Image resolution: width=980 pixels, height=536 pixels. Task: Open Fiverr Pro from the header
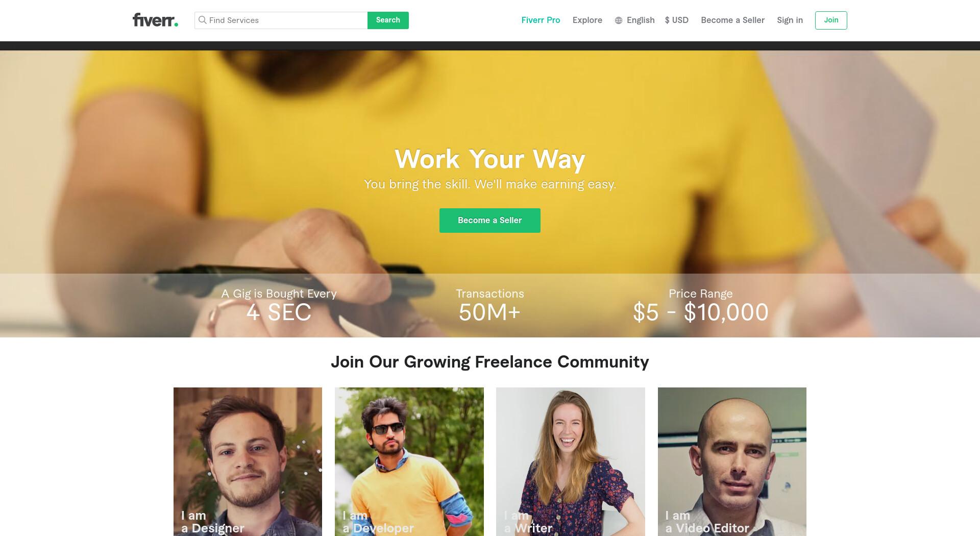coord(541,20)
